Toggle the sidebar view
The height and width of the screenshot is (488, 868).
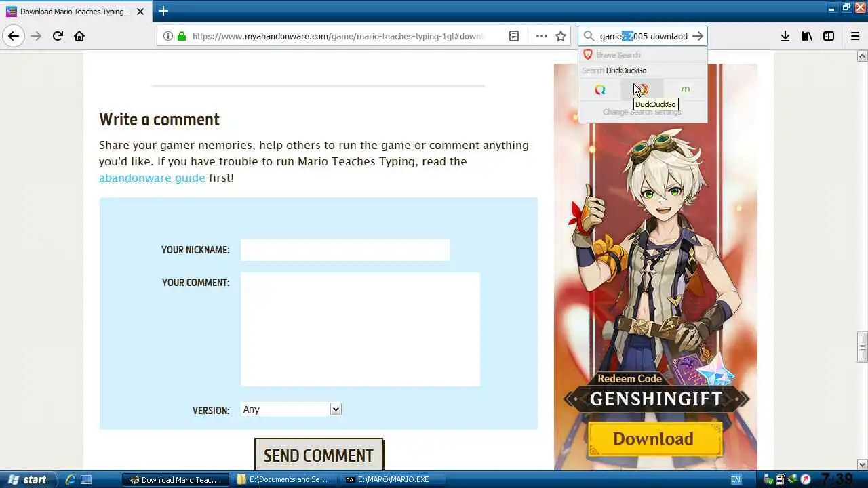[x=829, y=36]
